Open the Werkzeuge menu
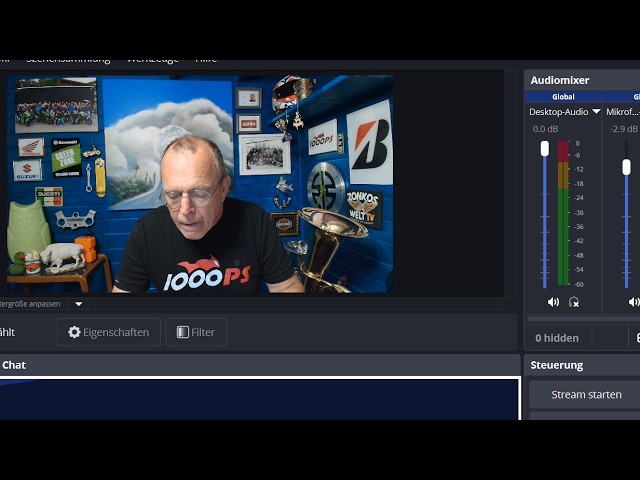 tap(153, 60)
